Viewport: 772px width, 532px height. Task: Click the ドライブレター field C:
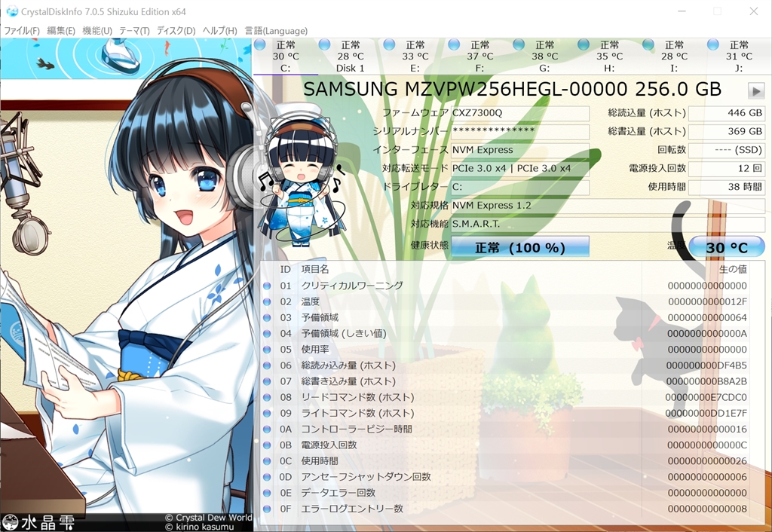coord(520,187)
